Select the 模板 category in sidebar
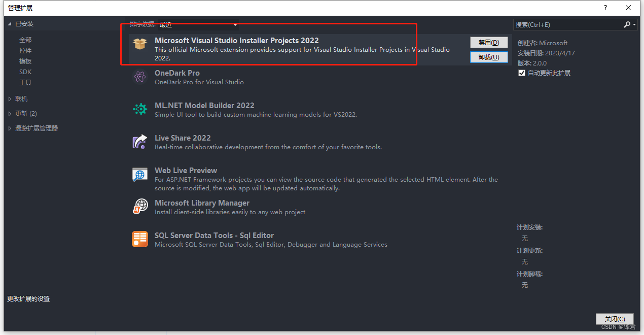Screen dimensions: 644x335 [25, 61]
